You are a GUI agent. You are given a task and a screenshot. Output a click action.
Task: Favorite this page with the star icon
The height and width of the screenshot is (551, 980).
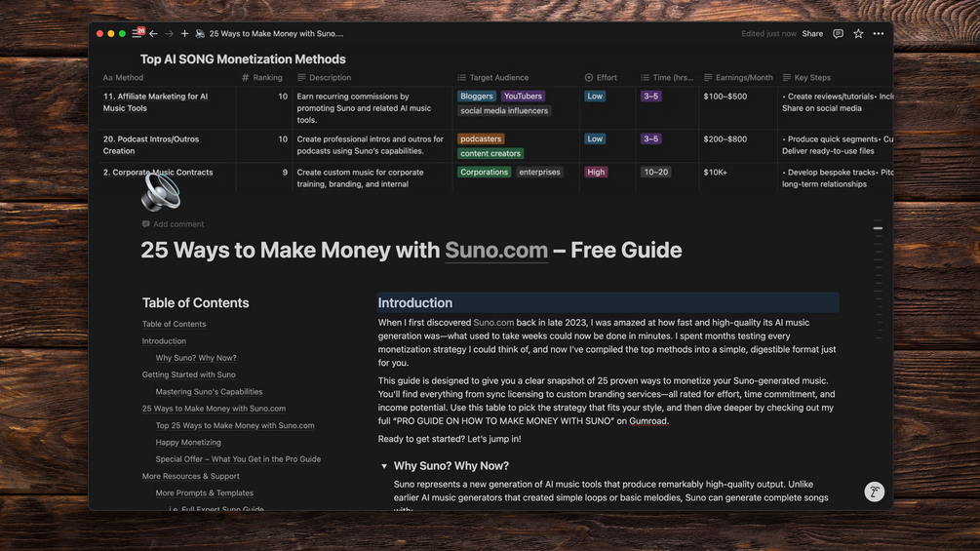click(858, 34)
